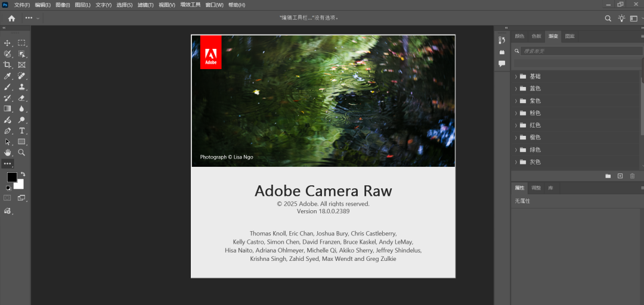Select the Clone Stamp tool
Screen dimensions: 644x305
pos(21,87)
